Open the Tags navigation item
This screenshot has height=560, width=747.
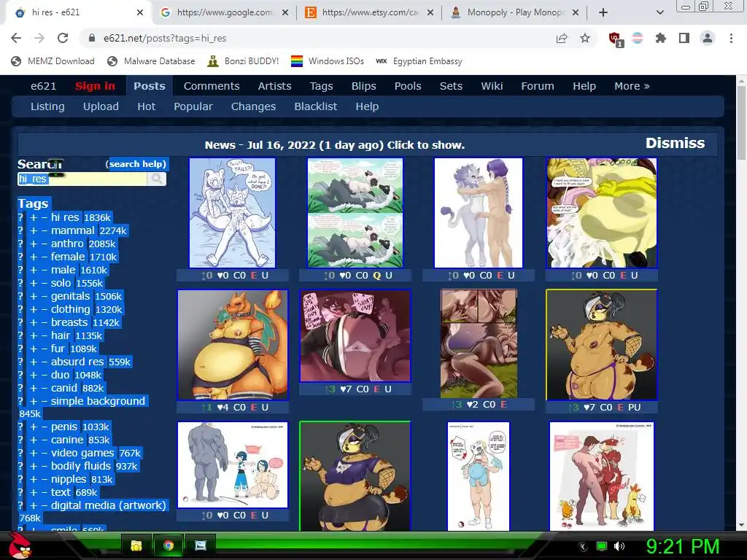(321, 86)
